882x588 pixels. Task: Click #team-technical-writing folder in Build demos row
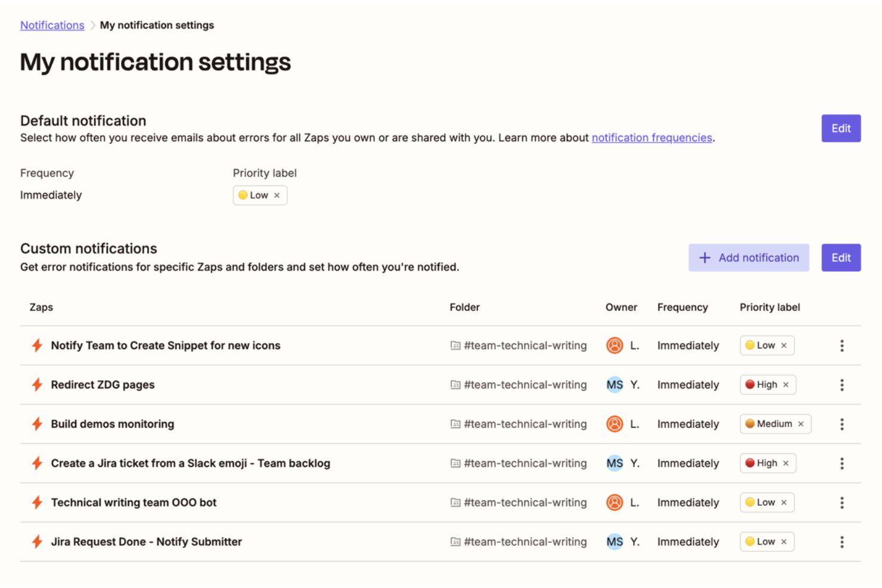tap(525, 424)
